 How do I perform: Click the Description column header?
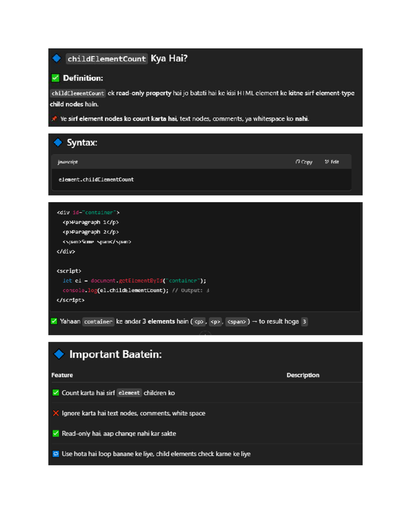(x=303, y=375)
